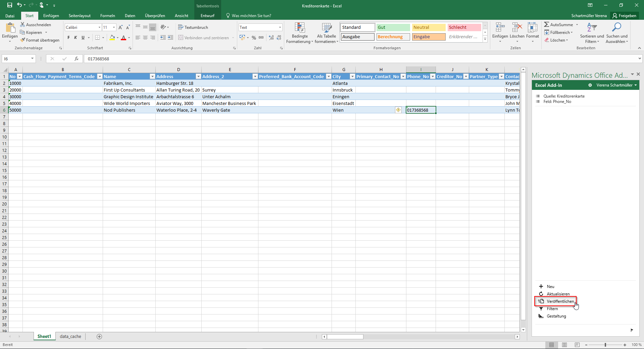Image resolution: width=644 pixels, height=349 pixels.
Task: Open Als Tabelle formatieren
Action: tap(327, 33)
